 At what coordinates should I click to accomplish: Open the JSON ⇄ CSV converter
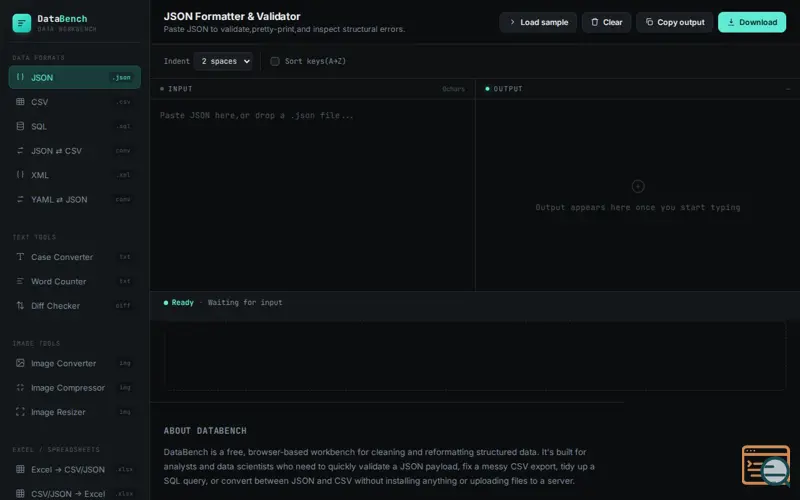pyautogui.click(x=74, y=151)
